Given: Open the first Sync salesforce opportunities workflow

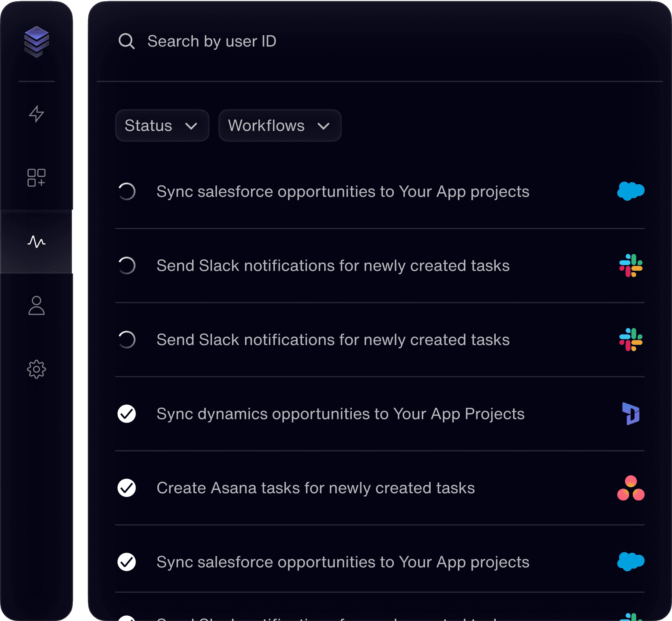Looking at the screenshot, I should pos(342,192).
